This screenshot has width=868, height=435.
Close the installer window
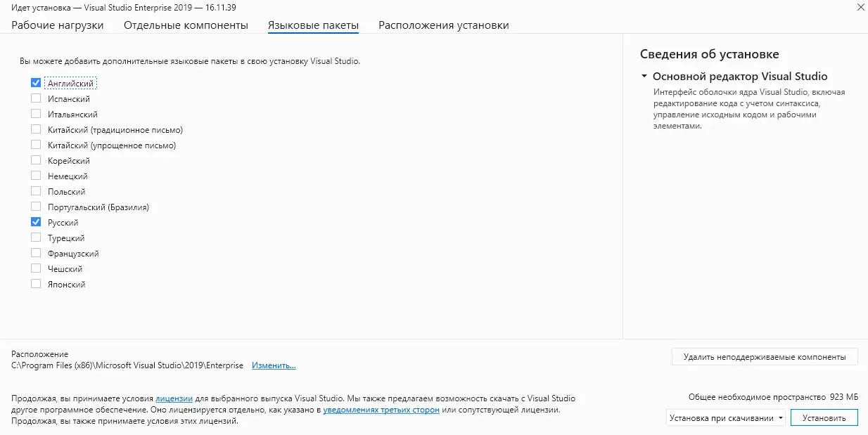[x=861, y=7]
